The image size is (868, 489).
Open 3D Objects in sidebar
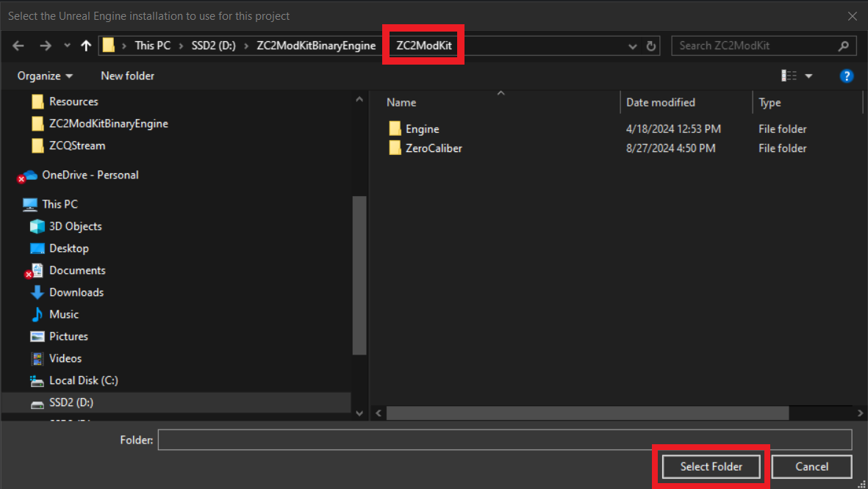tap(75, 226)
